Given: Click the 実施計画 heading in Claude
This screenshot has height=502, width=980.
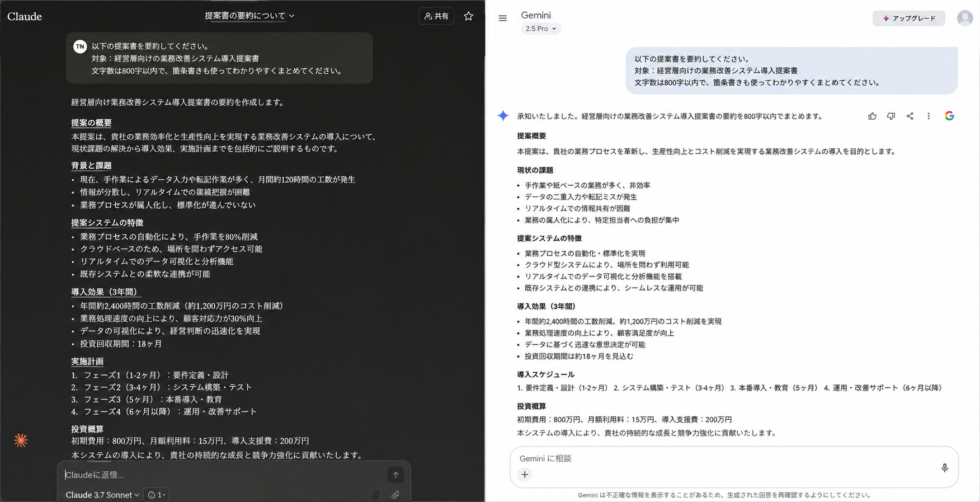Looking at the screenshot, I should (x=87, y=362).
